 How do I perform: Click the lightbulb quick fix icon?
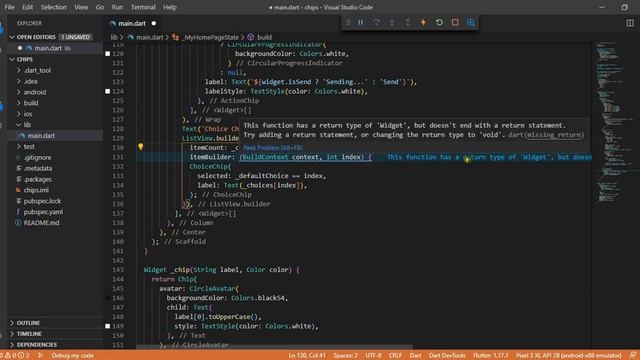[x=140, y=147]
